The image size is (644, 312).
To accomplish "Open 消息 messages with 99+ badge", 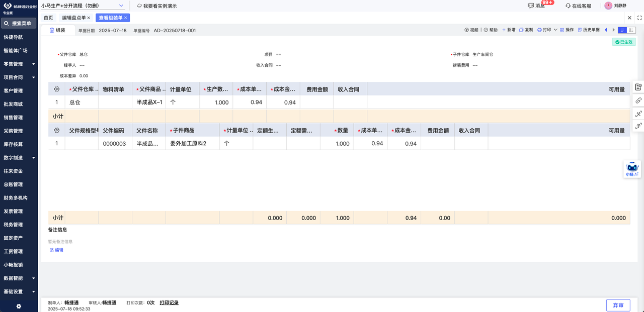I will 537,6.
